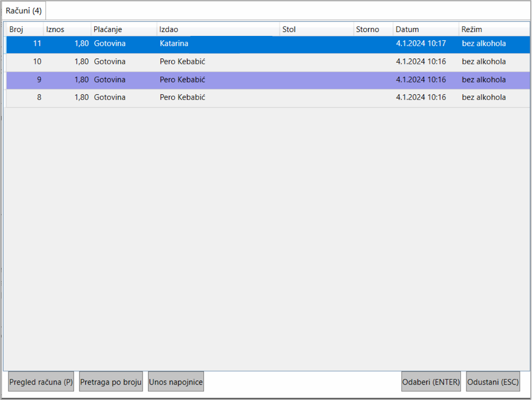Sort by the Iznos column header

tap(67, 29)
